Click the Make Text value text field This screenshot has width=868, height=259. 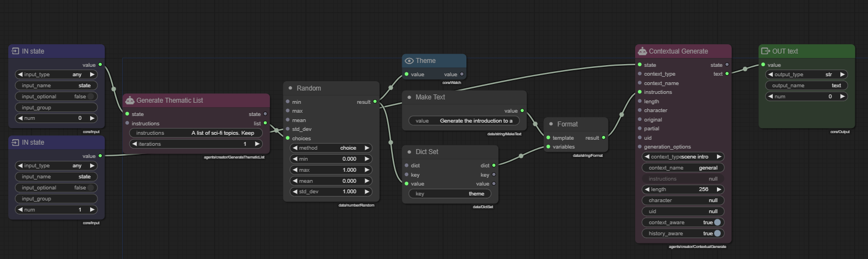(x=464, y=121)
